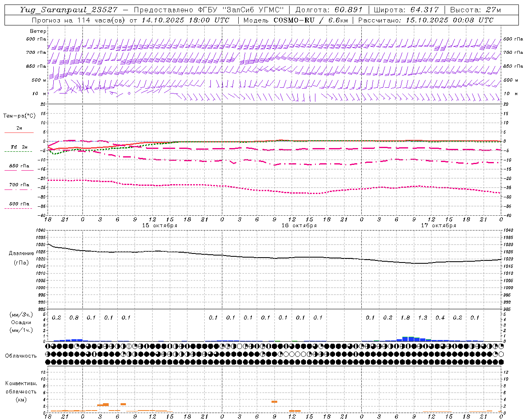Click the 500 м wind level label on left
The width and height of the screenshot is (525, 420).
[39, 80]
